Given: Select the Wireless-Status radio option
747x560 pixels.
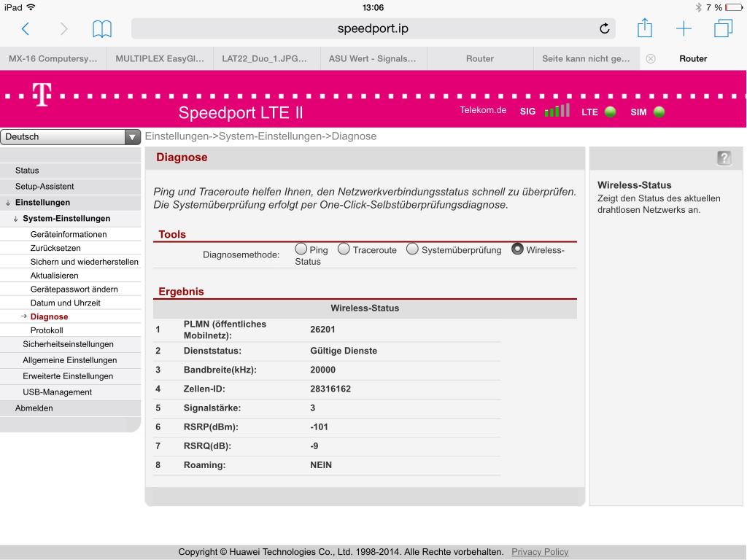Looking at the screenshot, I should point(517,249).
